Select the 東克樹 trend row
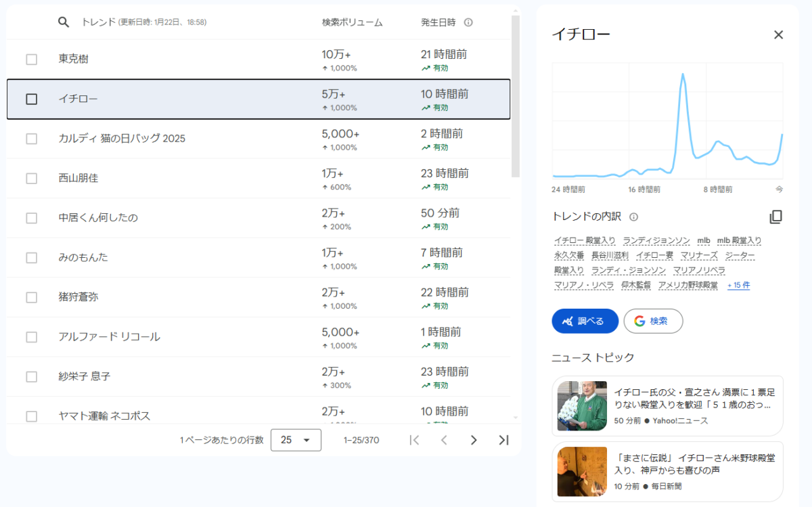 point(258,60)
